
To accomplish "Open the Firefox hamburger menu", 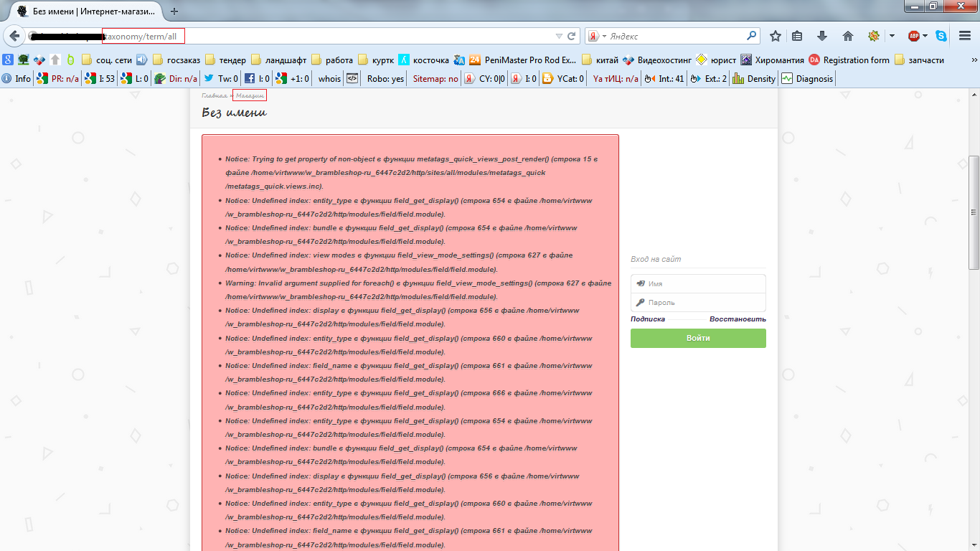I will pos(965,36).
